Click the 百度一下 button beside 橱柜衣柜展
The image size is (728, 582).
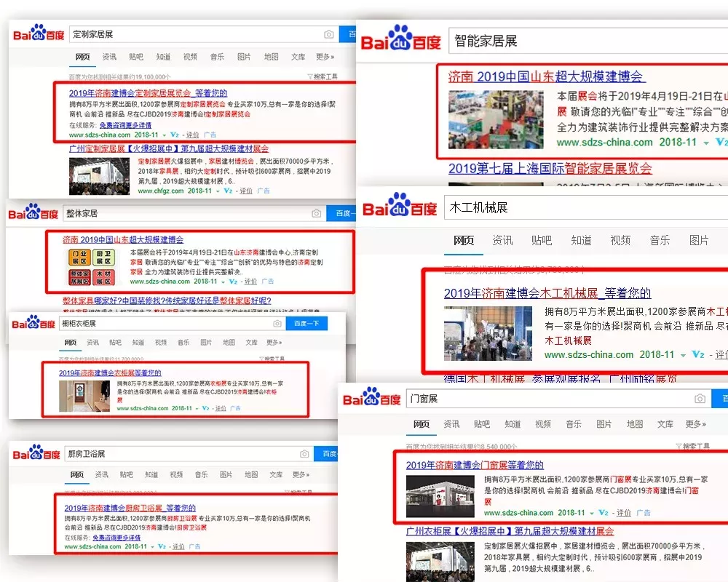point(306,324)
